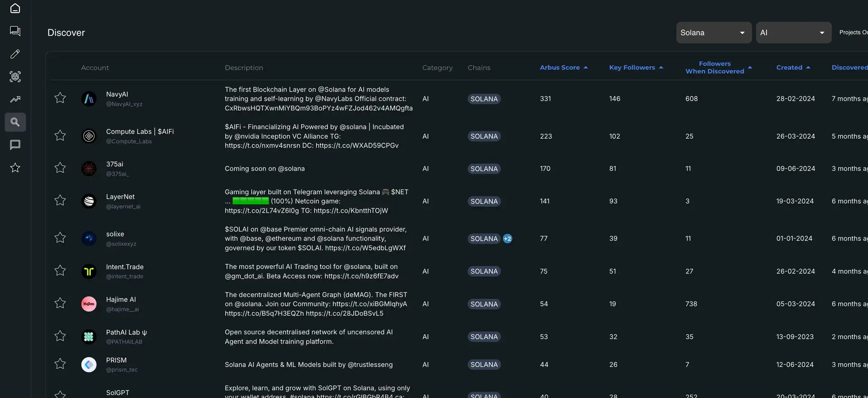Click the magnifier Discover icon in sidebar
Screen dimensions: 868x398
[x=15, y=122]
